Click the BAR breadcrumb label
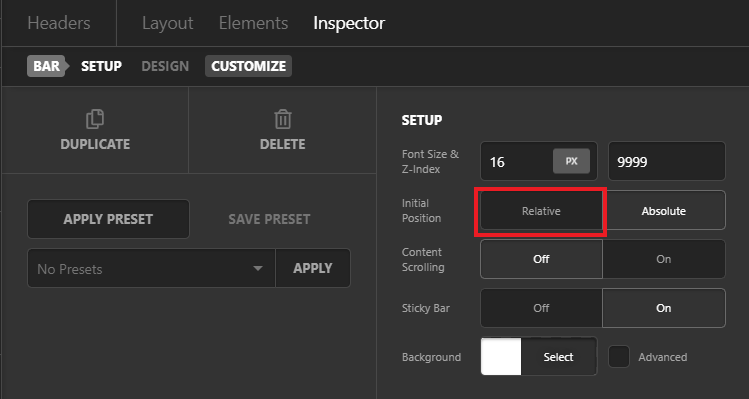The image size is (749, 399). pyautogui.click(x=46, y=66)
